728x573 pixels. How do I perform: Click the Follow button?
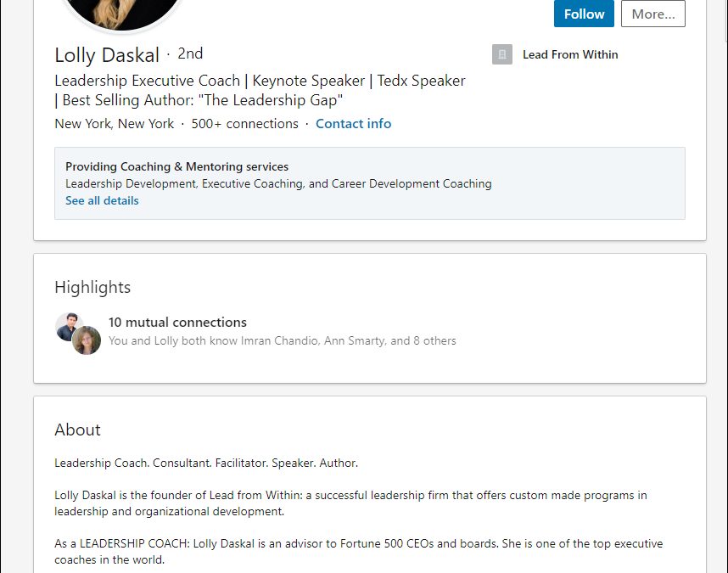pyautogui.click(x=584, y=14)
